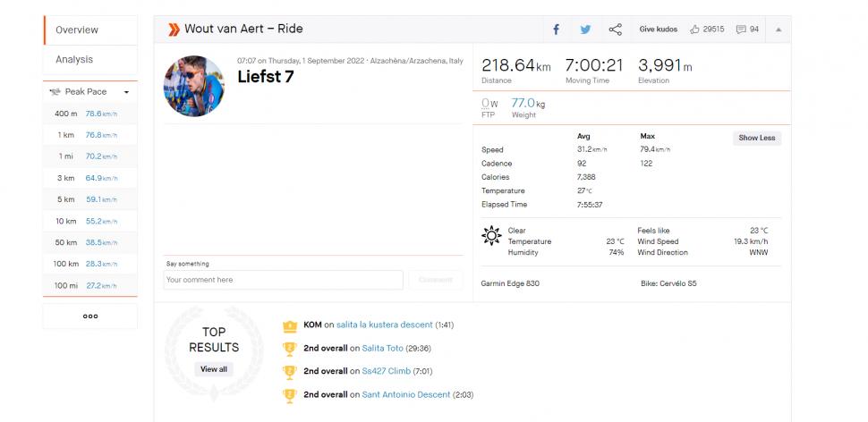Click the 77.0 kg weight value
Viewport: 868px width, 422px height.
[528, 104]
